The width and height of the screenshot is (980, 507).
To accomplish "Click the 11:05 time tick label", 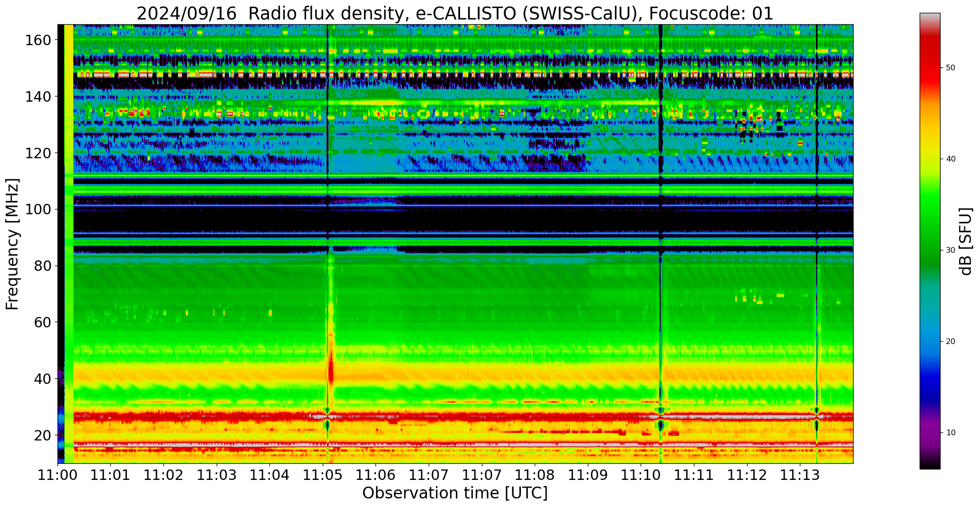I will click(323, 475).
